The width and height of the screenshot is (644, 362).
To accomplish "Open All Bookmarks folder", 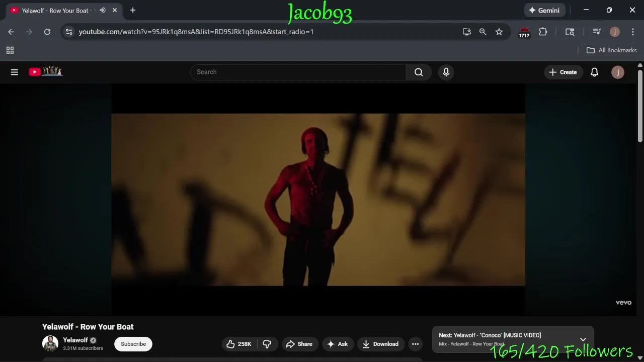I will (612, 50).
